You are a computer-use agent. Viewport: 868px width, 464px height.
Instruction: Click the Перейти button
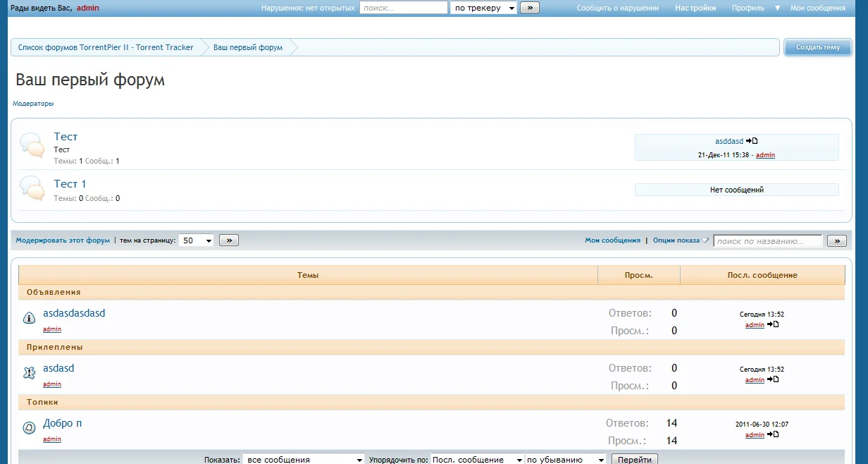point(635,459)
